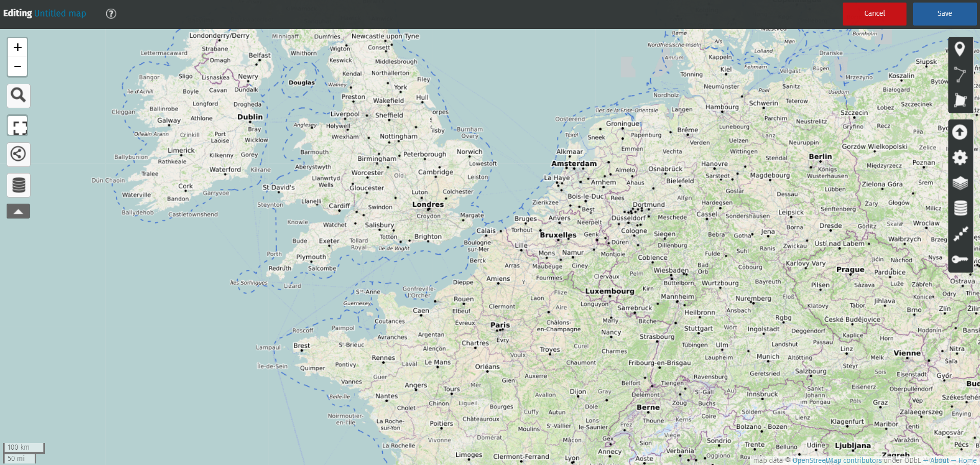Select the Draw a polygon tool
This screenshot has width=980, height=465.
pyautogui.click(x=960, y=101)
